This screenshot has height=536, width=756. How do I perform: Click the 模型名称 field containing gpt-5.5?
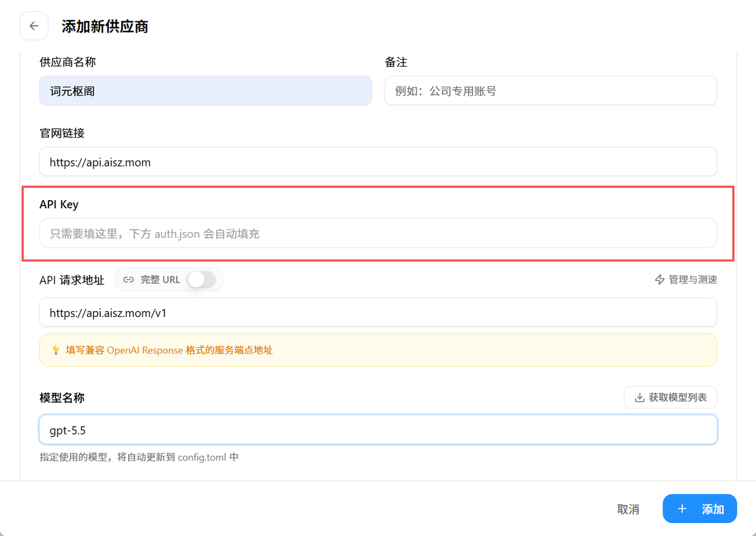coord(378,430)
